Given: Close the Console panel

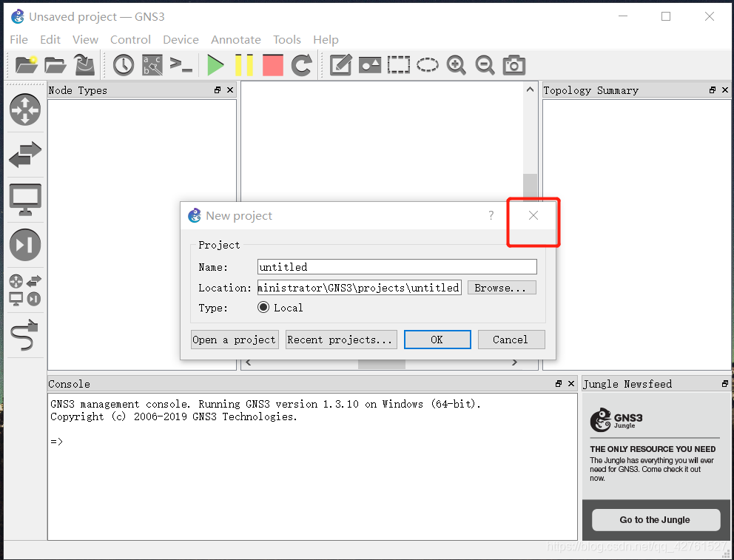Looking at the screenshot, I should pyautogui.click(x=570, y=384).
